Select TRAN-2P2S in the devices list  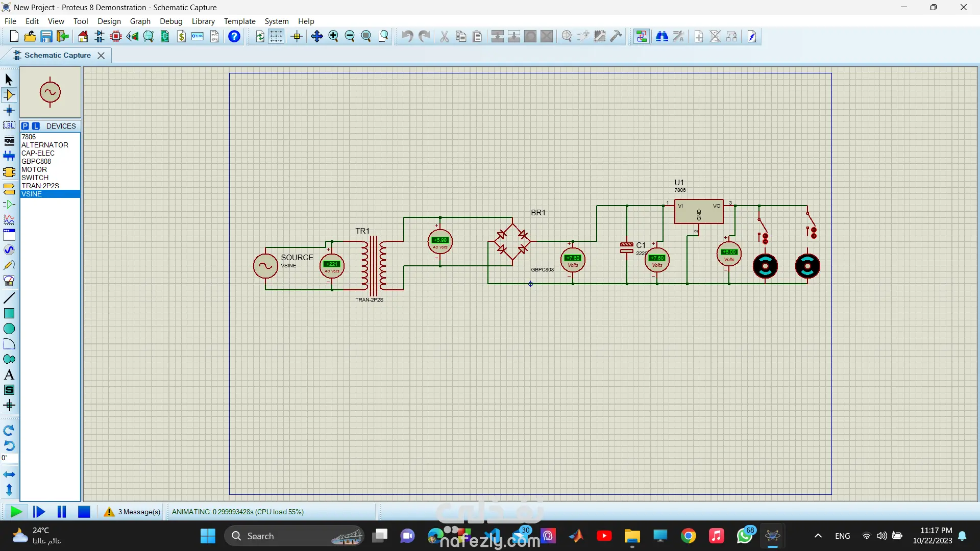pos(40,186)
